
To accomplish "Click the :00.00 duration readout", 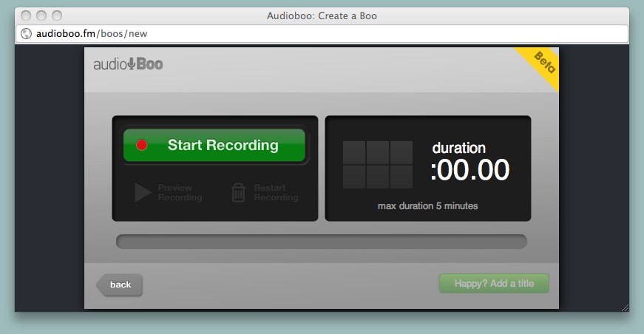I will [x=470, y=170].
